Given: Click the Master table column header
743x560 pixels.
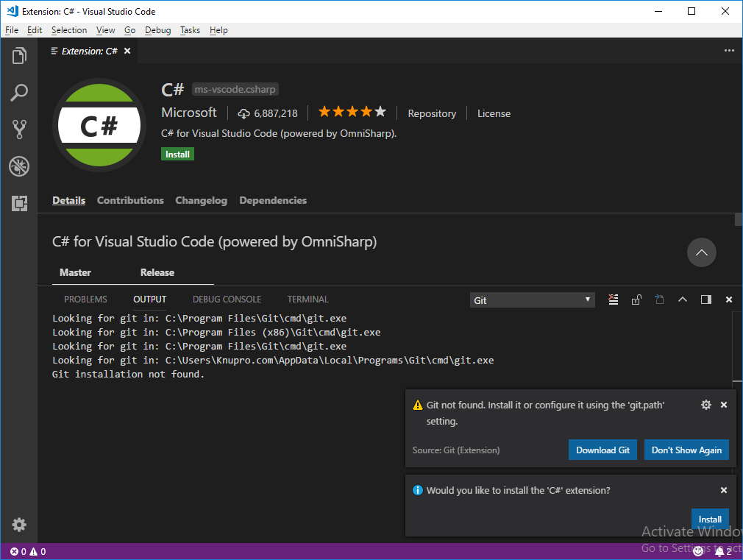Looking at the screenshot, I should (x=75, y=273).
